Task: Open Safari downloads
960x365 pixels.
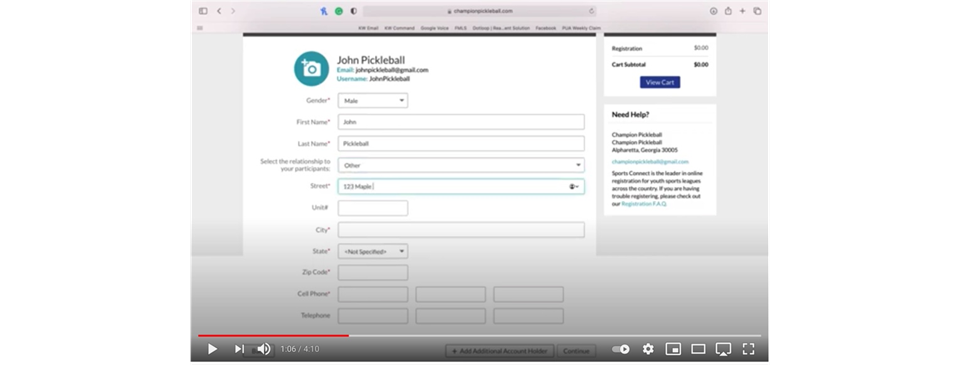Action: tap(713, 11)
